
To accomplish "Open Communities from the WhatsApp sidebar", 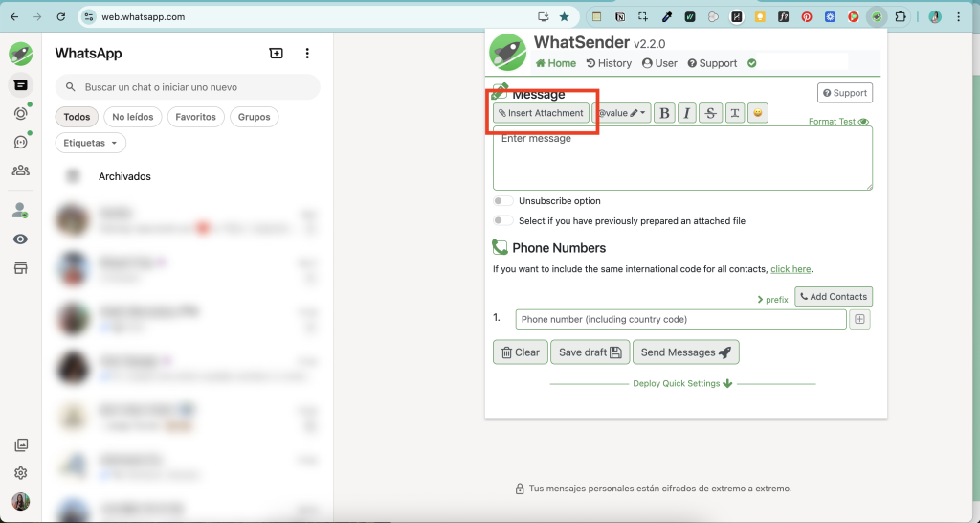I will [x=20, y=171].
